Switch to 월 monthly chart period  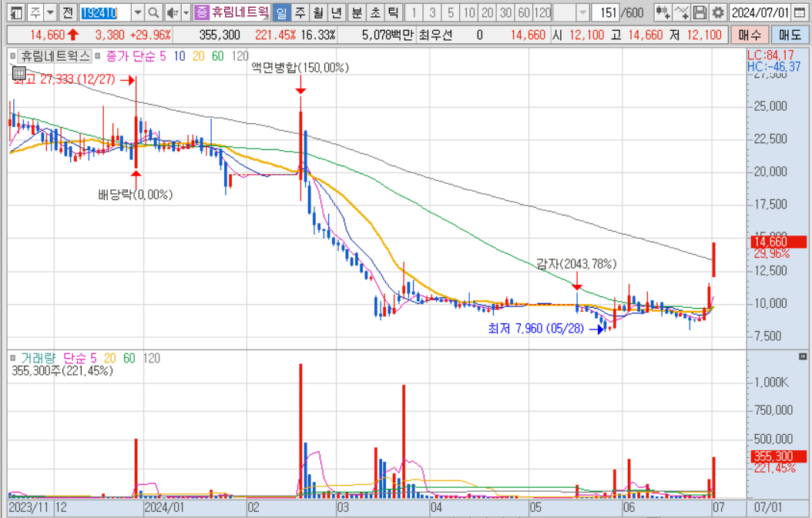pos(318,12)
